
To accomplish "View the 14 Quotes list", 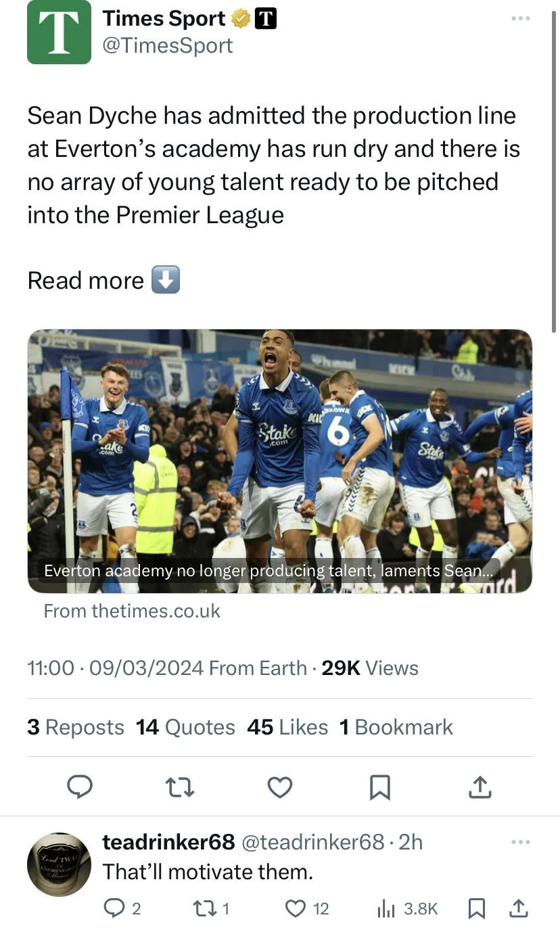I will tap(185, 727).
